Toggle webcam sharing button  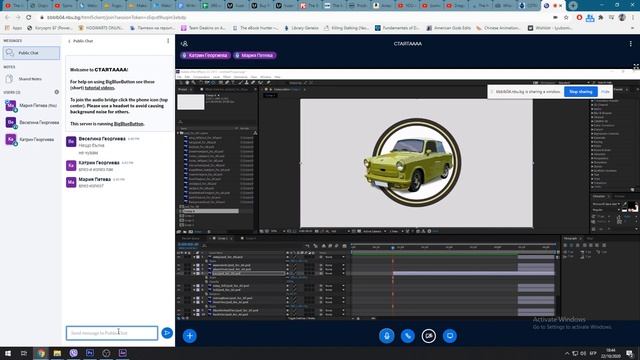(429, 336)
